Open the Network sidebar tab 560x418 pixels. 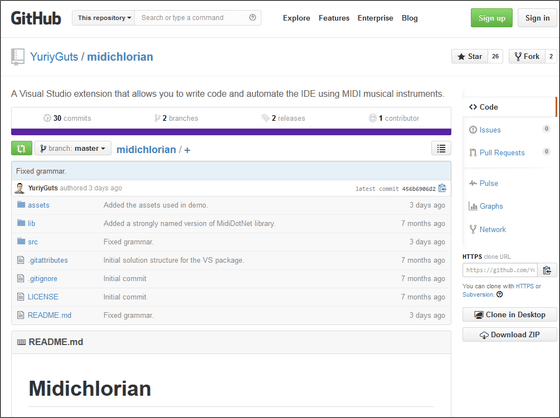point(492,229)
